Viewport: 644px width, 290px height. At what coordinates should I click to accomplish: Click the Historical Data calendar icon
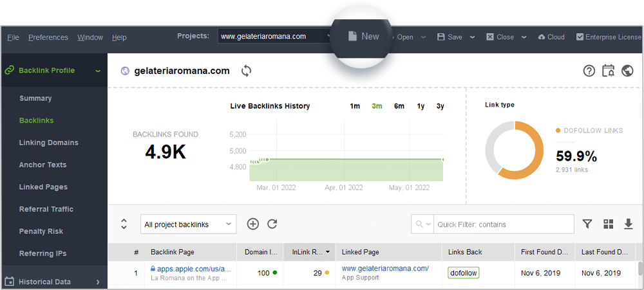pyautogui.click(x=8, y=282)
